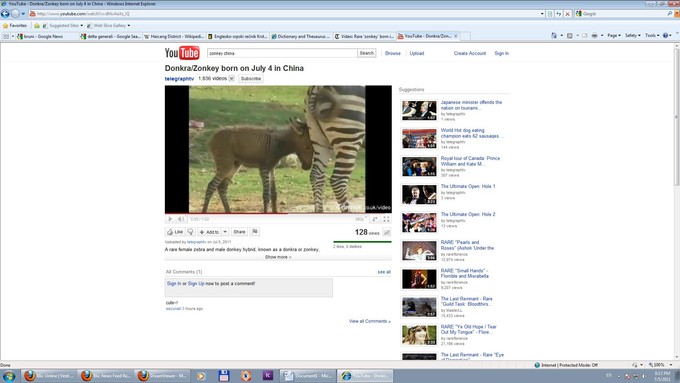Like the video with thumbs up
The image size is (680, 383).
(175, 232)
